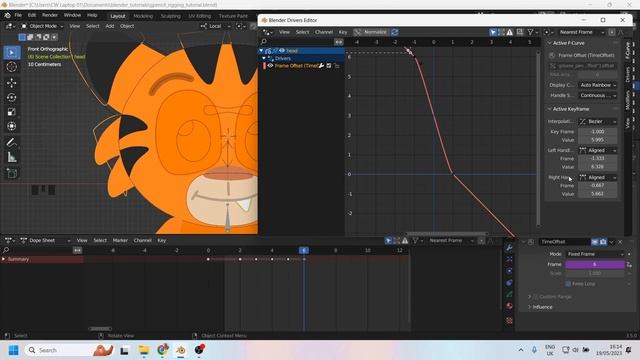Click the Dope Sheet search magnifier icon
Image resolution: width=640 pixels, height=360 pixels.
point(6,250)
